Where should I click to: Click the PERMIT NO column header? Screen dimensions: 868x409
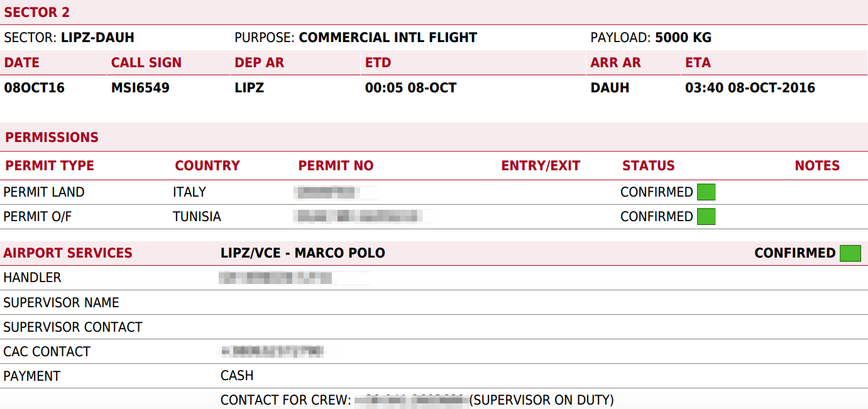(336, 166)
